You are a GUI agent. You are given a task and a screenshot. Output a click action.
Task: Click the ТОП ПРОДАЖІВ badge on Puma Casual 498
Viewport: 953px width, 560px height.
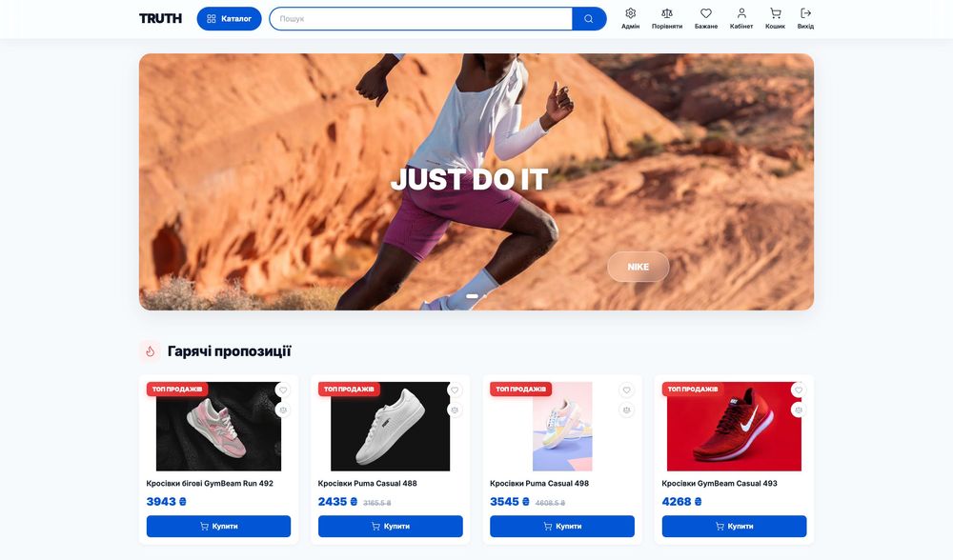[x=521, y=389]
